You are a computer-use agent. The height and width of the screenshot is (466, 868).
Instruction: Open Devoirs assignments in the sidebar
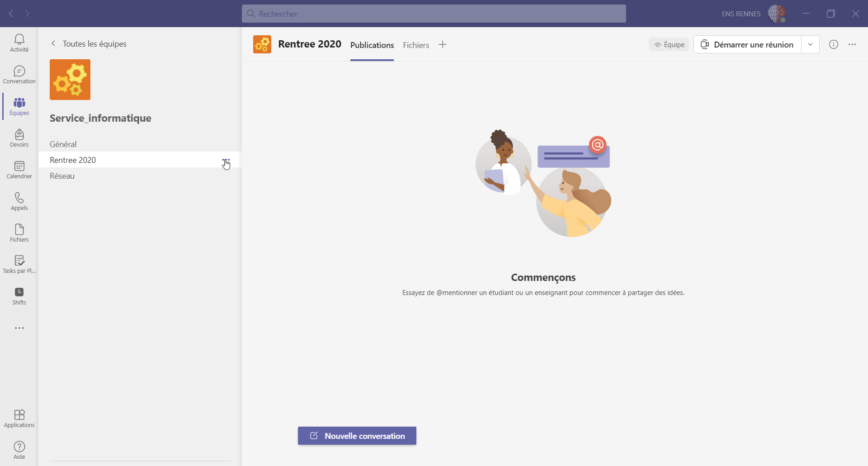tap(19, 138)
